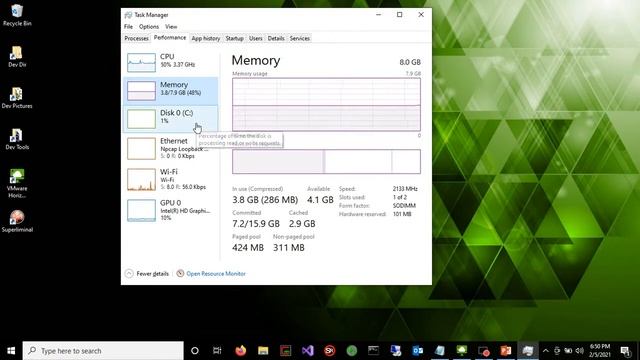
Task: Open the Windows Start menu
Action: point(11,351)
